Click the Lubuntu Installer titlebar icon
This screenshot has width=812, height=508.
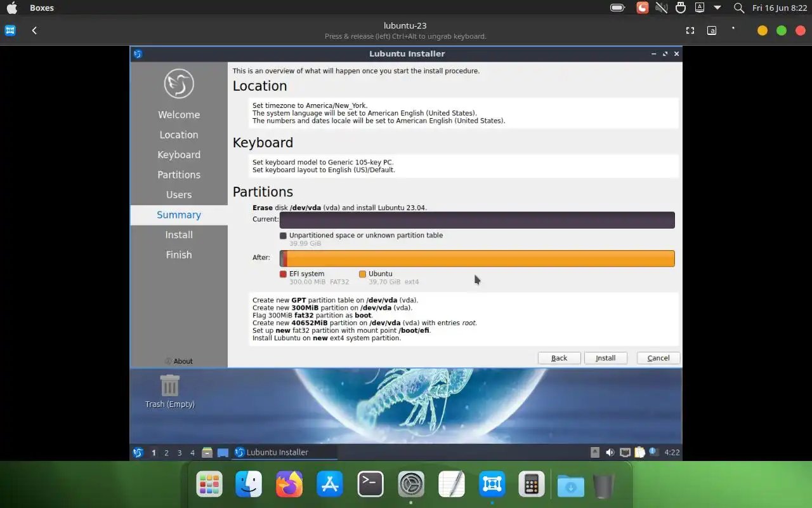pyautogui.click(x=138, y=54)
